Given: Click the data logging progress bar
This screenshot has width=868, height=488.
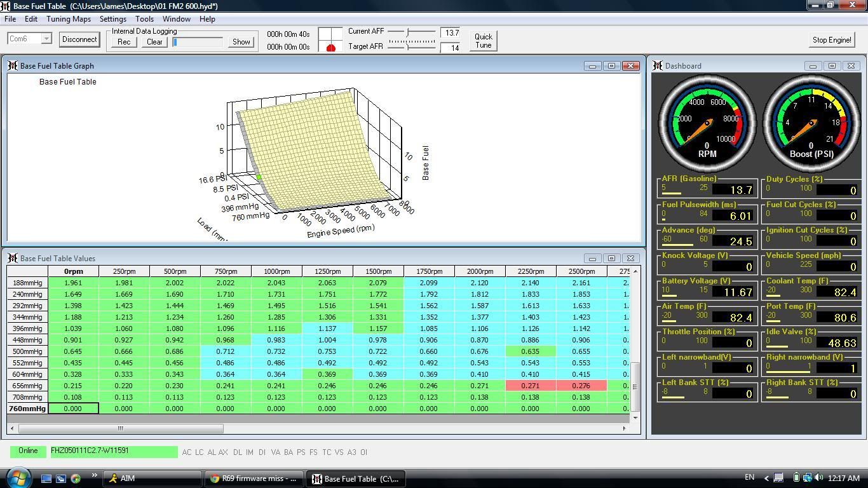Looking at the screenshot, I should (x=198, y=42).
